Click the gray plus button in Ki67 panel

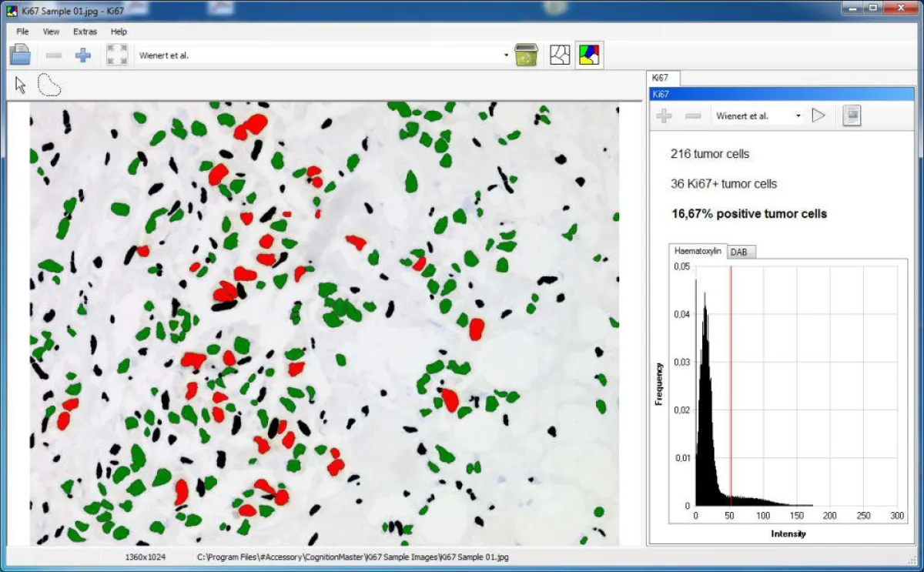click(664, 115)
